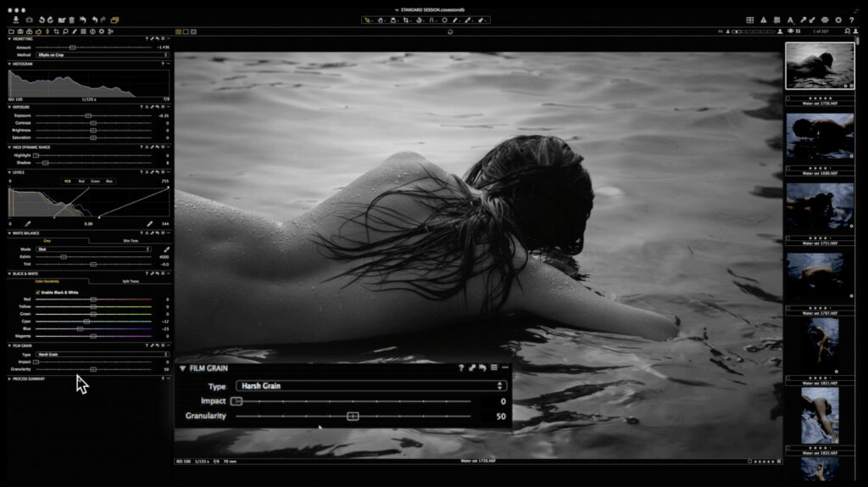Click the Exposure slider handle
Screen dimensions: 868x487
point(88,115)
